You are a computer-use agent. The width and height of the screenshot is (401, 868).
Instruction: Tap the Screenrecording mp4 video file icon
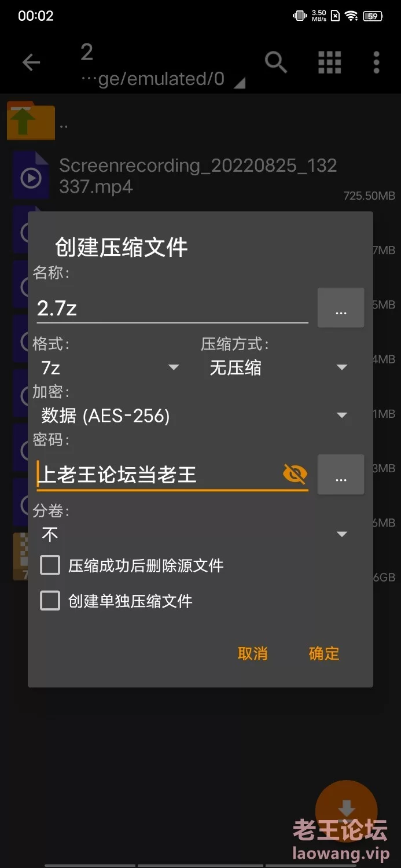31,176
